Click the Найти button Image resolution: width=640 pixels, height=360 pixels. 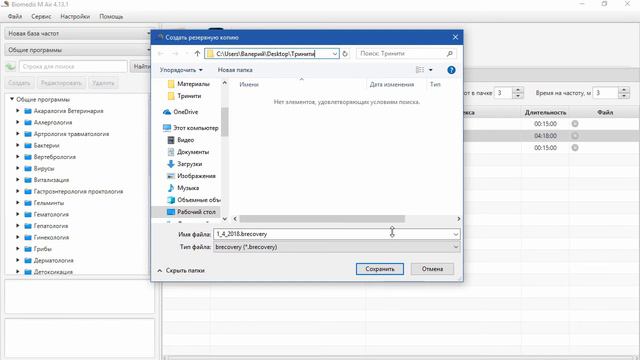pyautogui.click(x=141, y=67)
